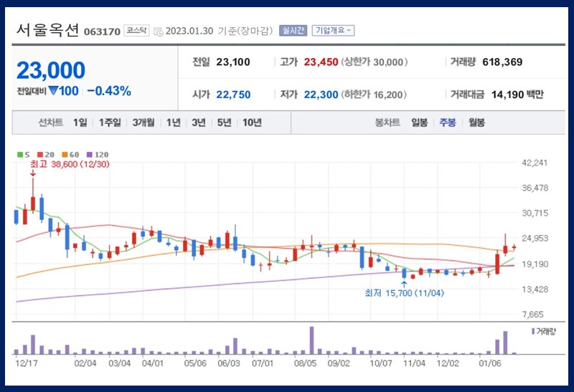The width and height of the screenshot is (574, 392).
Task: Click the 거래대금 value 14,190 백만
Action: 517,95
